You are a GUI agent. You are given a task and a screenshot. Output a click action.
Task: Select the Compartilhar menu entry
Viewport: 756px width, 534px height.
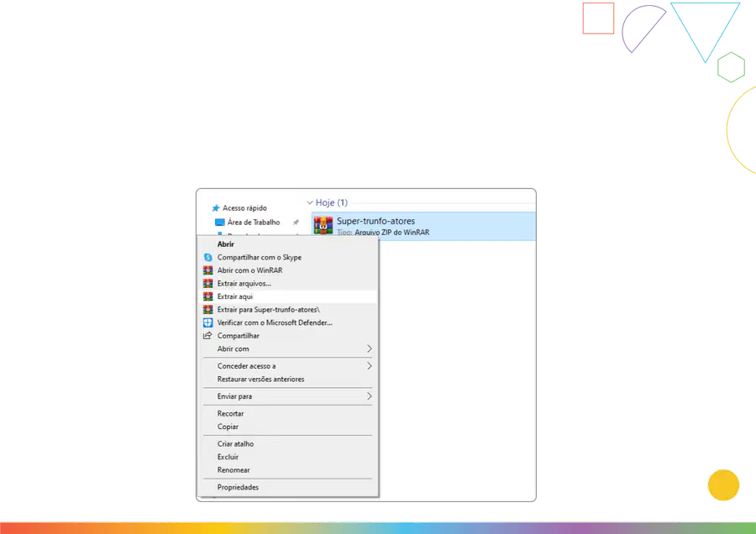click(288, 336)
